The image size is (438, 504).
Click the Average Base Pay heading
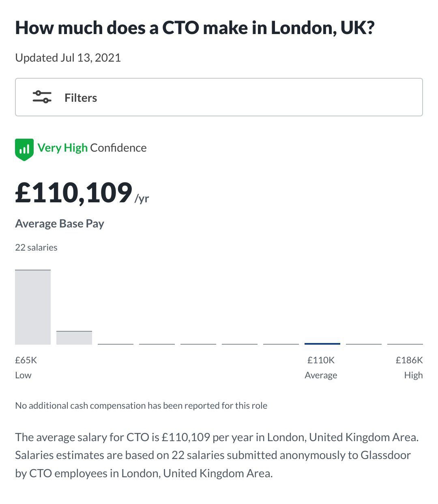tap(60, 224)
